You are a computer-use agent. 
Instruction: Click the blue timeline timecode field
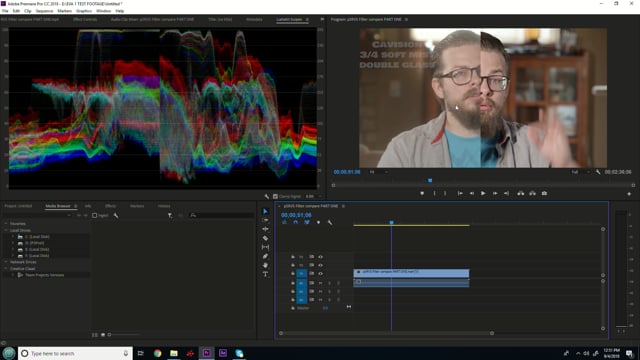click(296, 215)
